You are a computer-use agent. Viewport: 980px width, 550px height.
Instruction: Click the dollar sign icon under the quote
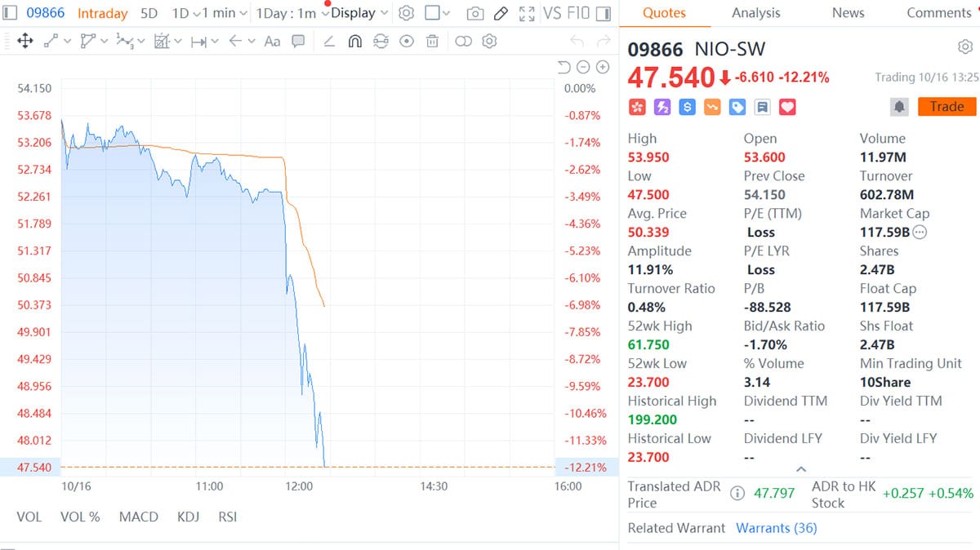click(687, 107)
